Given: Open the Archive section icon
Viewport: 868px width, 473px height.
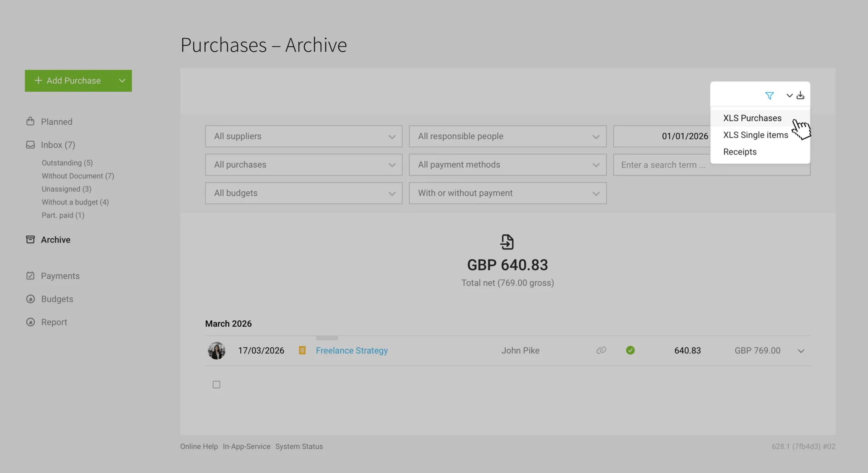Looking at the screenshot, I should click(x=30, y=239).
